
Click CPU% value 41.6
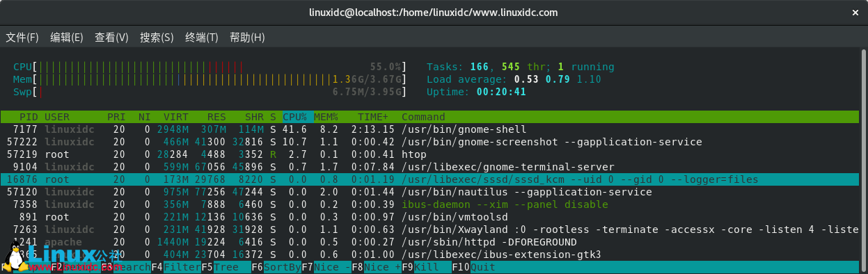[x=295, y=129]
